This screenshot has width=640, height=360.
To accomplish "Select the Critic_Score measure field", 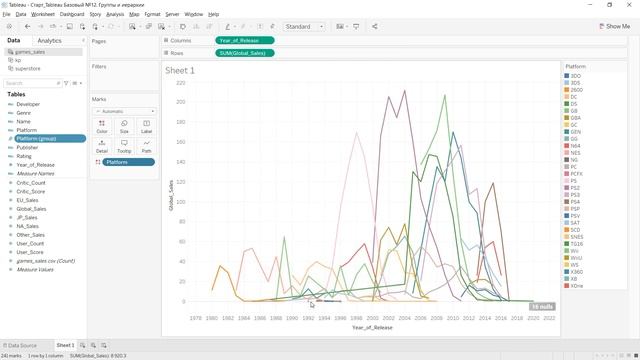I will coord(31,191).
